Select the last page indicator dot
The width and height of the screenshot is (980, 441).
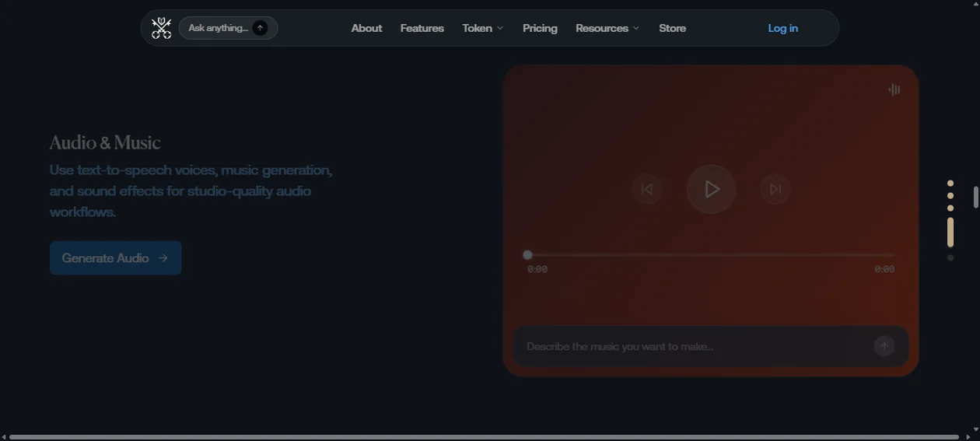tap(950, 257)
